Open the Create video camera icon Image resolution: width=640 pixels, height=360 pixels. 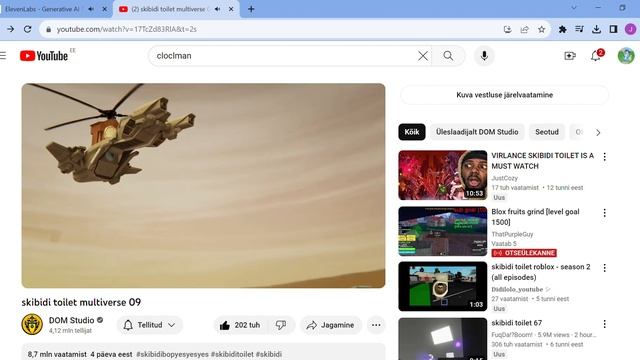pos(570,56)
